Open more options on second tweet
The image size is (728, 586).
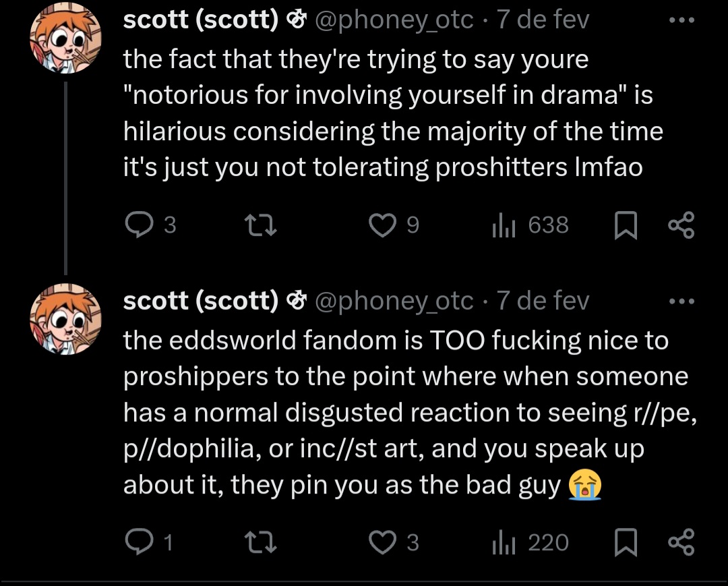[x=680, y=301]
